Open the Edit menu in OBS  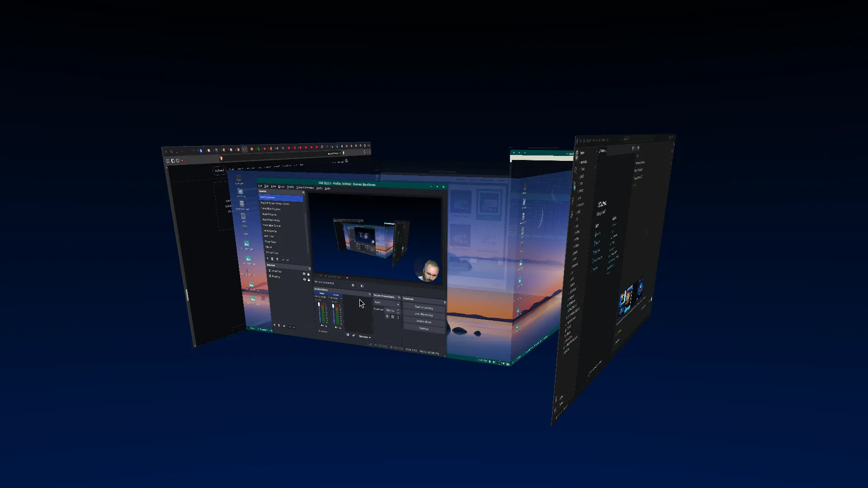click(266, 186)
